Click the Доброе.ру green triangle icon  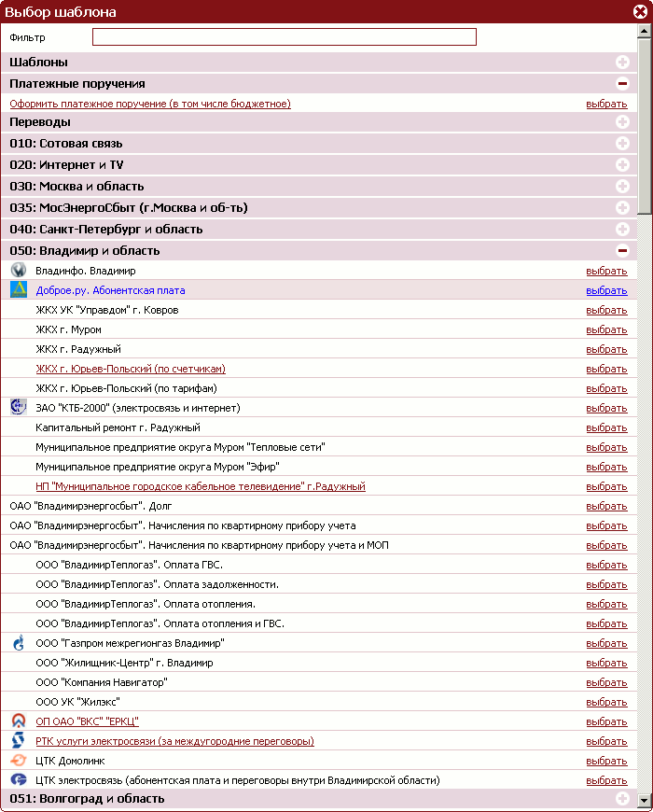[x=19, y=289]
